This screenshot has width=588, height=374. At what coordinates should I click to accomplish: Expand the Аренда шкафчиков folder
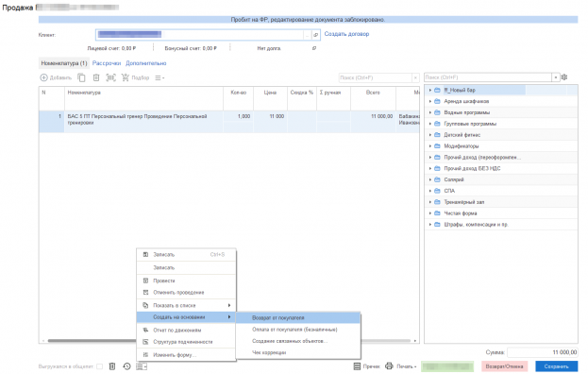429,101
